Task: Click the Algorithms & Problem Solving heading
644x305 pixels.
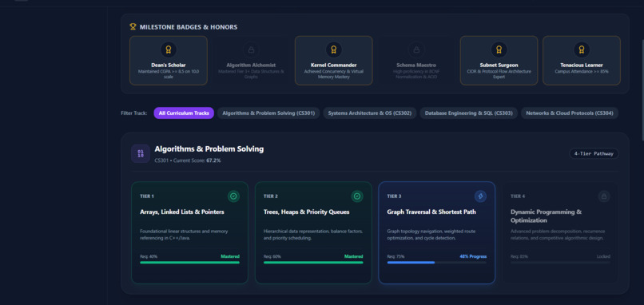Action: click(209, 149)
